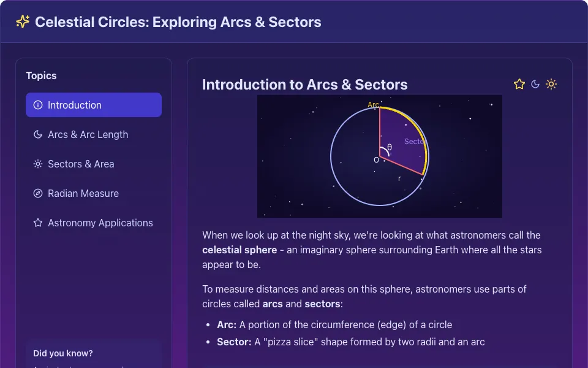Open the Introduction topic
The width and height of the screenshot is (588, 368).
click(94, 105)
